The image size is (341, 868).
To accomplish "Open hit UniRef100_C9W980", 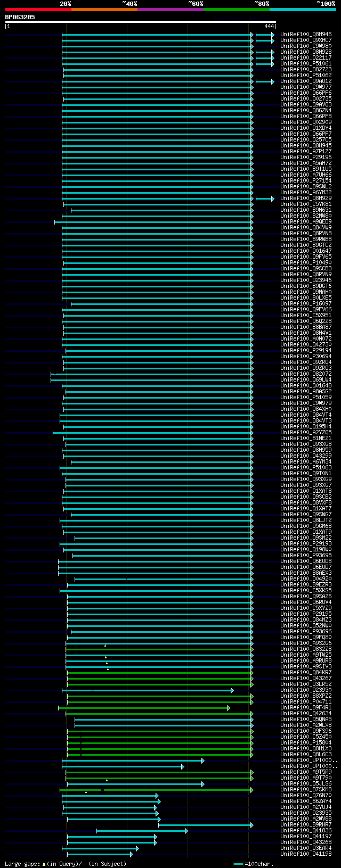I will [306, 46].
